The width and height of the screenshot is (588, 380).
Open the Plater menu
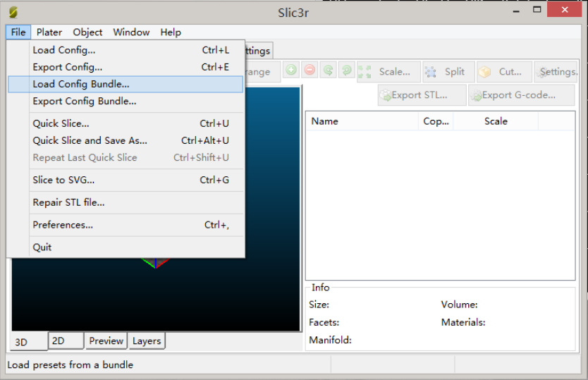pyautogui.click(x=49, y=32)
